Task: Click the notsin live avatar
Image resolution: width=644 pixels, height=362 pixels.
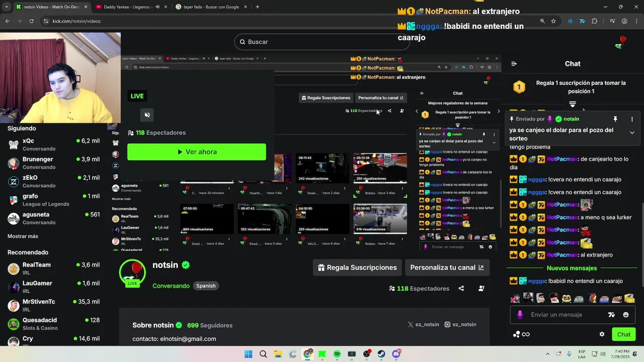Action: [132, 273]
